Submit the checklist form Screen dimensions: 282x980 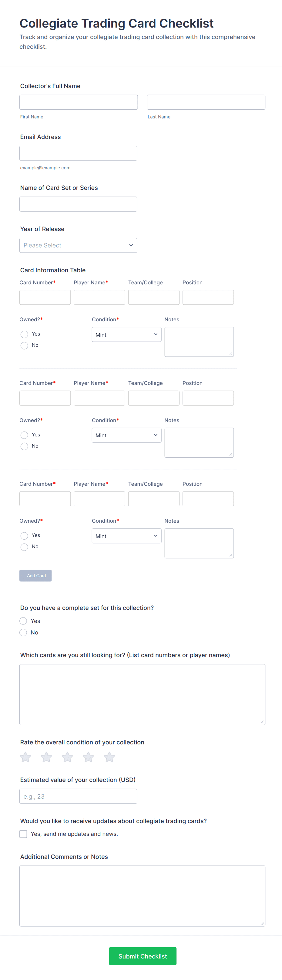tap(143, 956)
